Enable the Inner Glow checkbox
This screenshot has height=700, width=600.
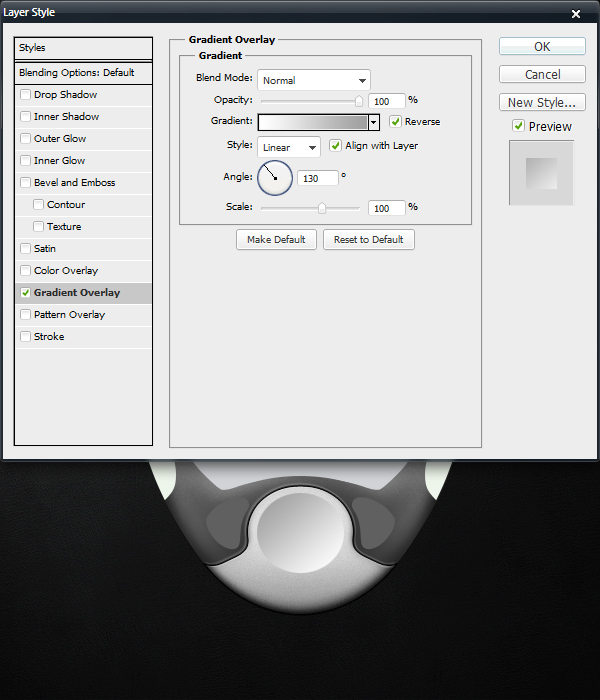[x=25, y=160]
